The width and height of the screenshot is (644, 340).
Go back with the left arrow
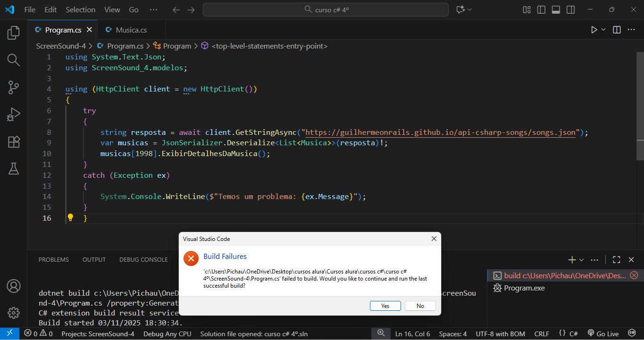[176, 9]
